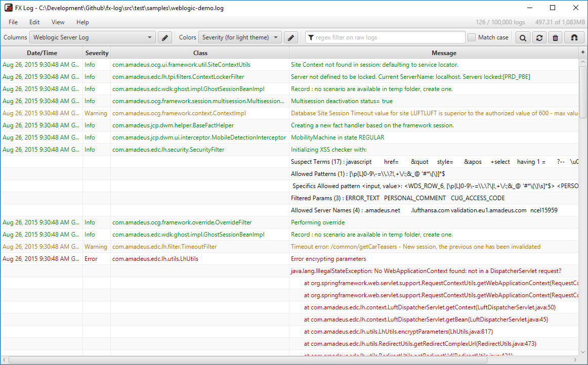Click the trash clear logs icon
Screen dimensions: 588x365
coord(556,37)
